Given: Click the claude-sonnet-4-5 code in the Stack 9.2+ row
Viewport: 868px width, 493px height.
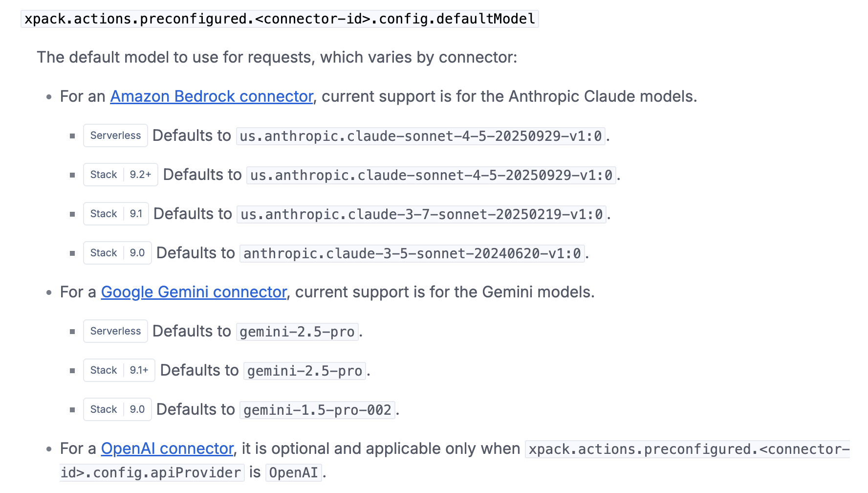Looking at the screenshot, I should [x=431, y=175].
